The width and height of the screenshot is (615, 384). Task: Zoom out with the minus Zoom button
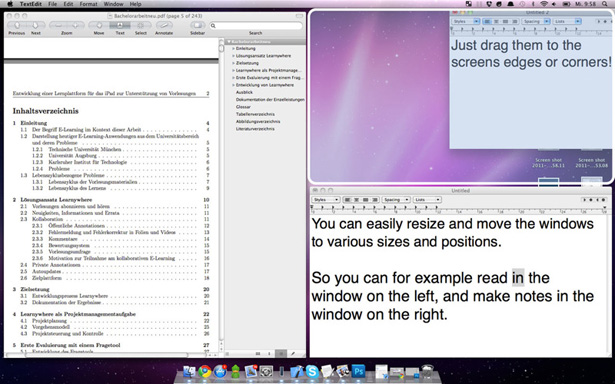tap(58, 25)
